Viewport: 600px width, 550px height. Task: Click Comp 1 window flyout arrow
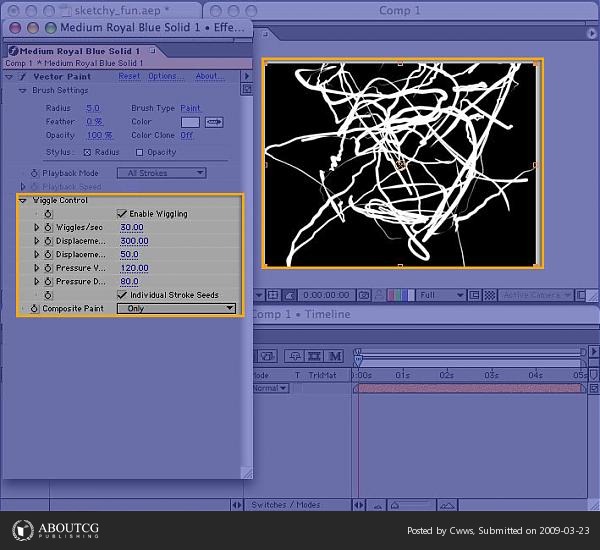coord(592,34)
